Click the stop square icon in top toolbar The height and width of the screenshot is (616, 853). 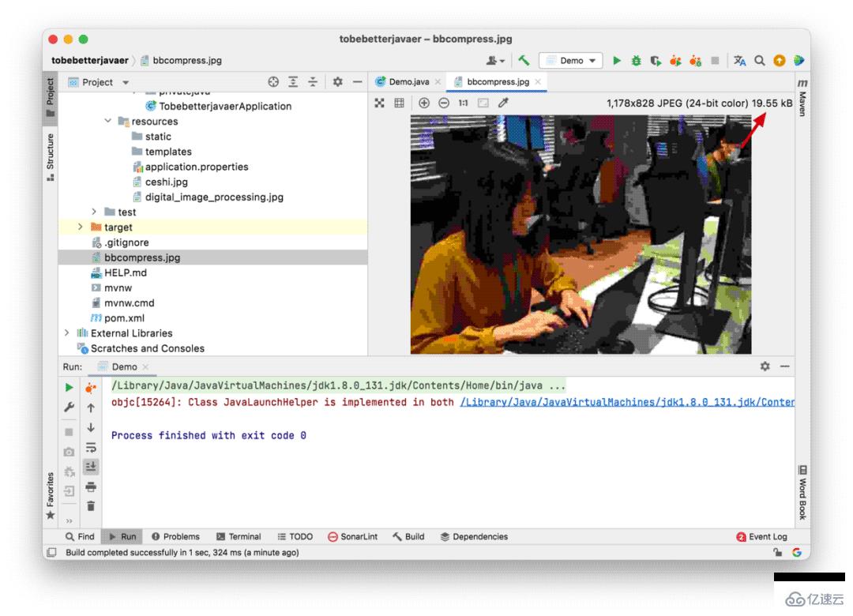point(715,60)
